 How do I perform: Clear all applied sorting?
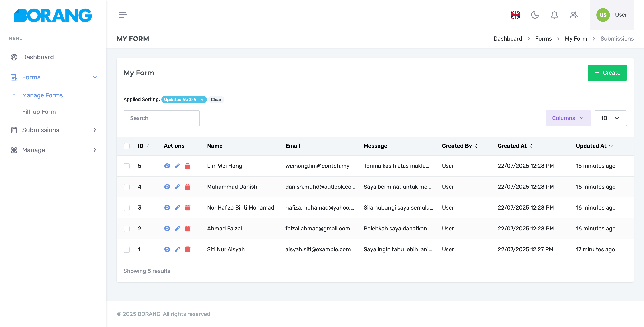[x=216, y=100]
